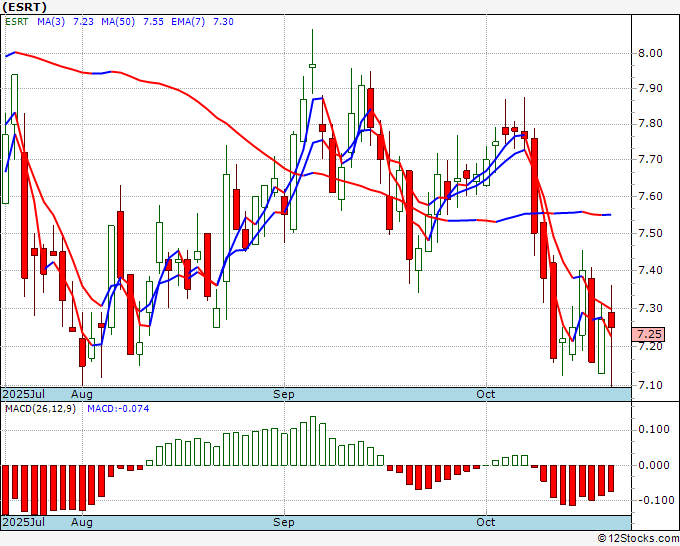Click the 7.40 price axis label
The width and height of the screenshot is (680, 546).
point(650,271)
